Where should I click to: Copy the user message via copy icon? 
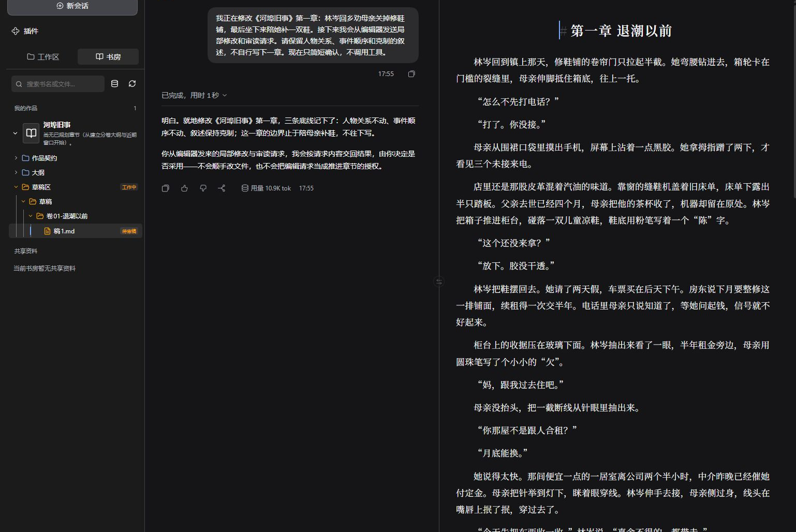[411, 74]
